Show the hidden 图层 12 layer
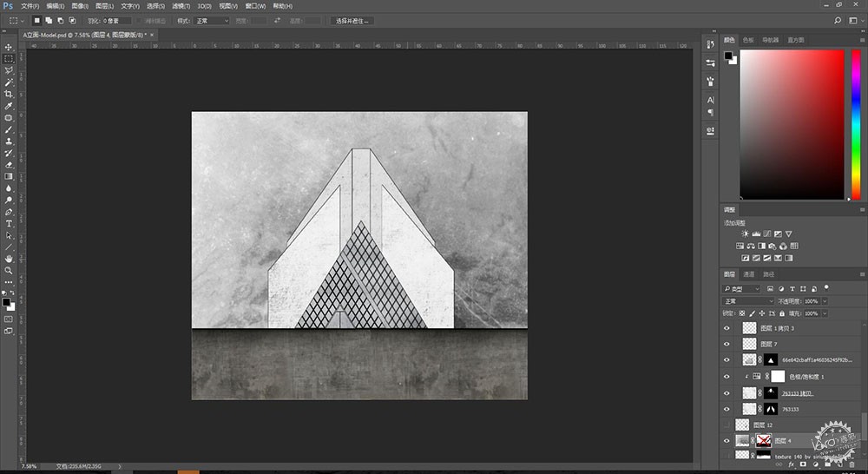Image resolution: width=868 pixels, height=474 pixels. (727, 425)
